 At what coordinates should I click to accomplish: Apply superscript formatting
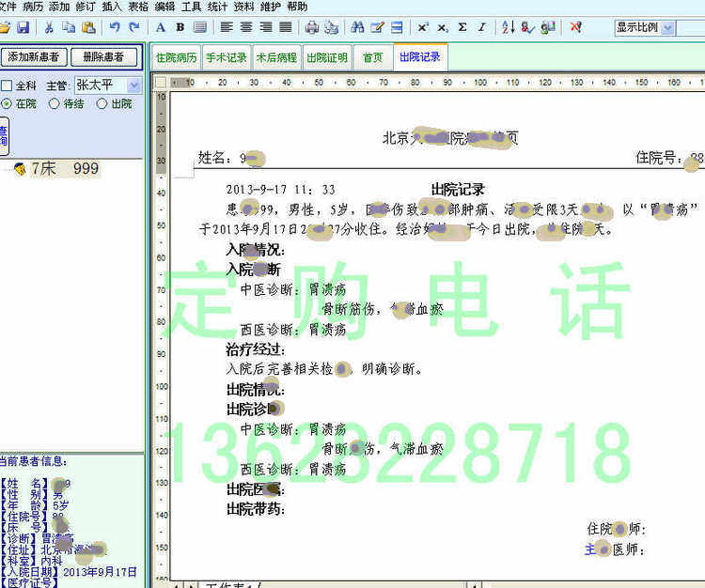423,27
